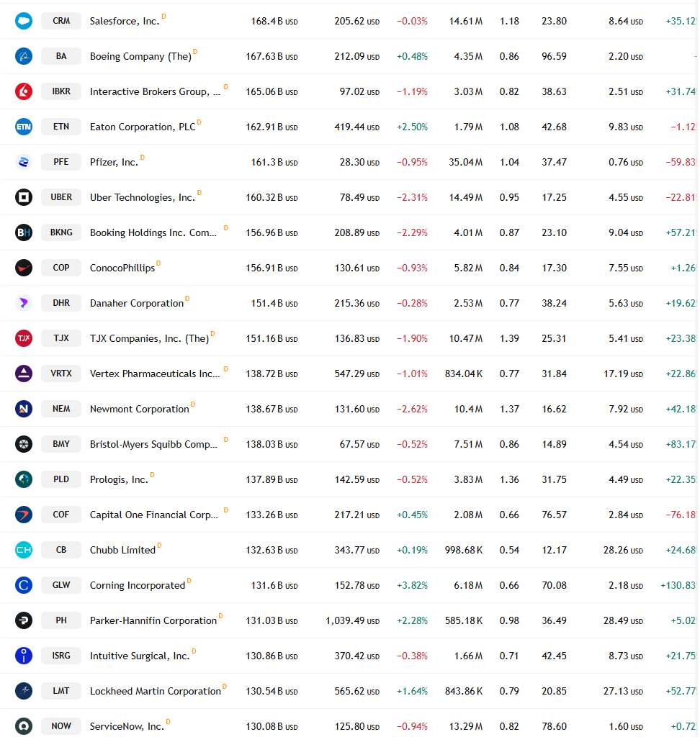This screenshot has height=737, width=700.
Task: Click the Chubb CH teal logo
Action: click(24, 549)
